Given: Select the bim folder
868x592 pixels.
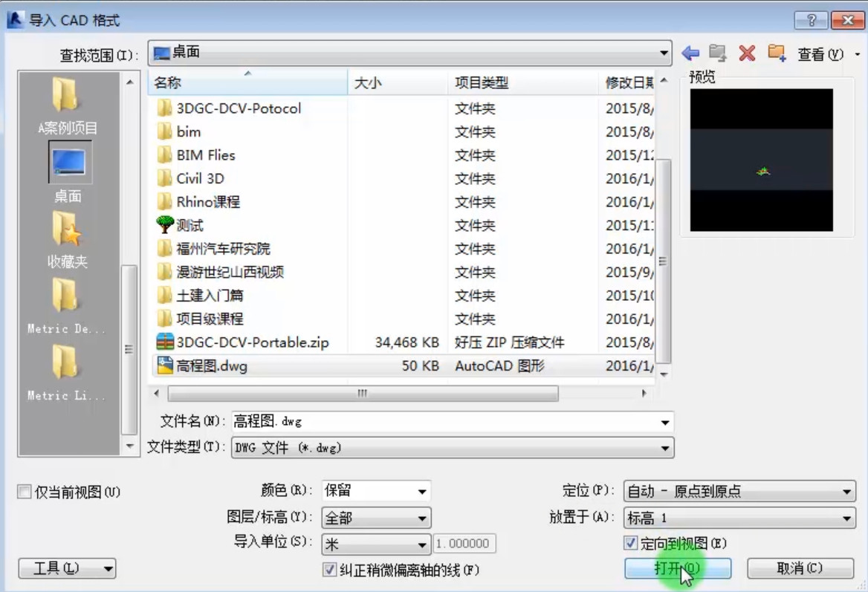Looking at the screenshot, I should coord(179,131).
